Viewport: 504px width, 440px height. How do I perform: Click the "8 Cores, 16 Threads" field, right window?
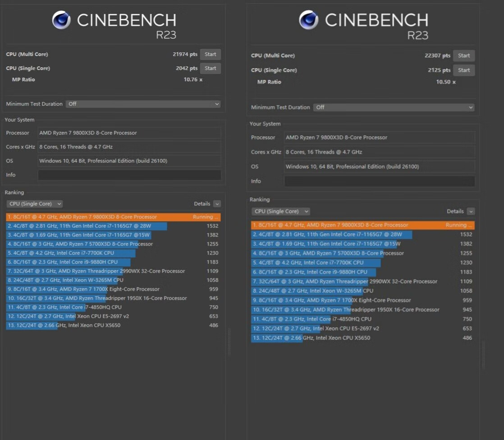click(x=379, y=152)
